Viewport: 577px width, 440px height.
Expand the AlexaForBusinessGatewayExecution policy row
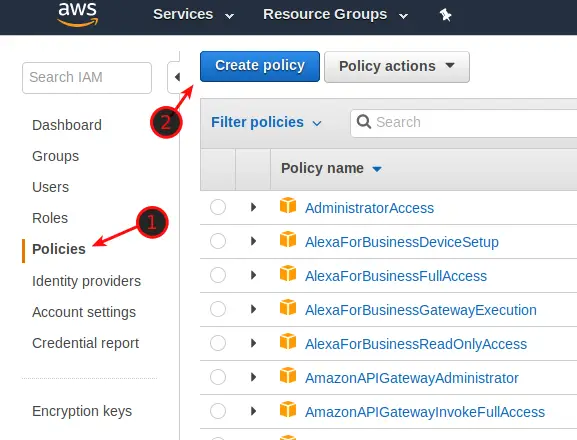coord(253,309)
